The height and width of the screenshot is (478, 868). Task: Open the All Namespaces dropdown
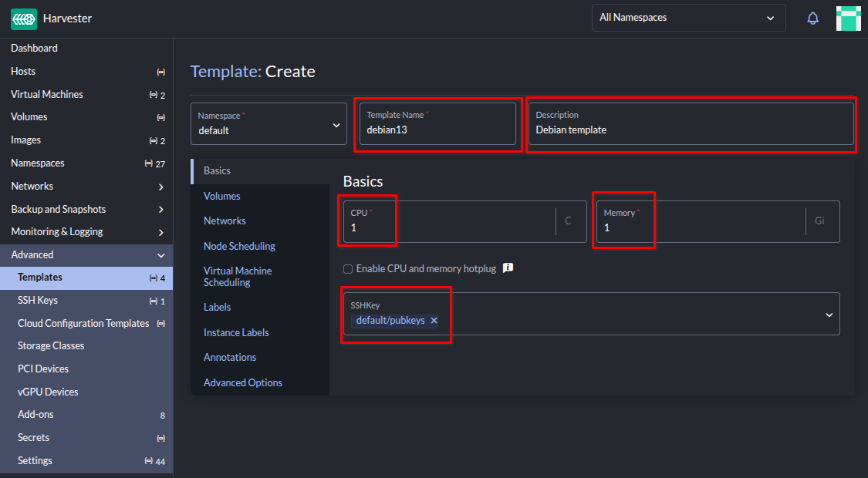(x=688, y=18)
